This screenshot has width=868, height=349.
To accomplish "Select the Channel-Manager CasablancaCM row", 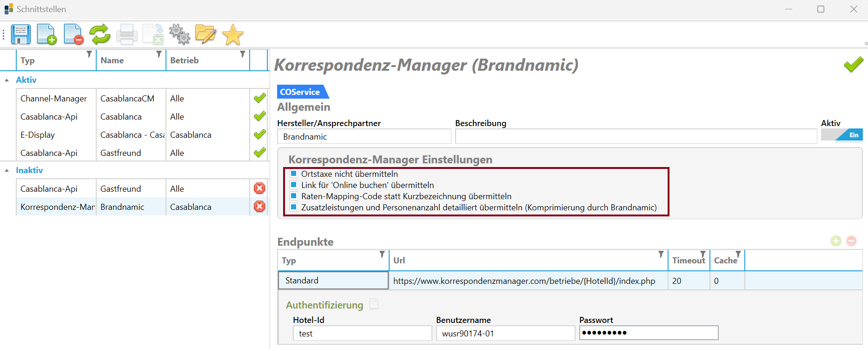I will coord(135,98).
